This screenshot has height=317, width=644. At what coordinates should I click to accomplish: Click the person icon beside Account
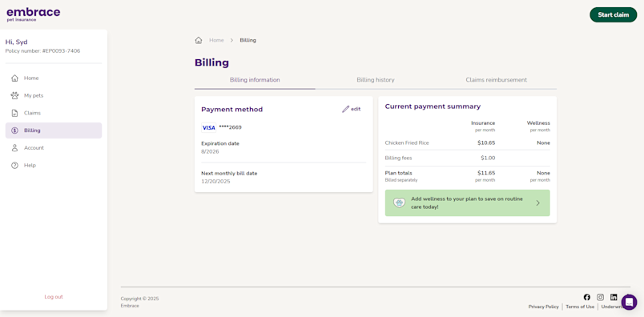pos(14,148)
